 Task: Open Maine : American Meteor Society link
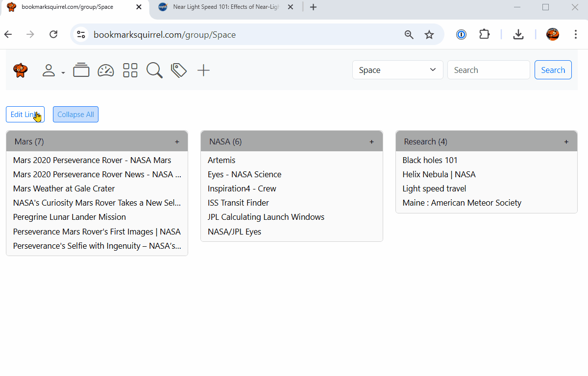(x=462, y=203)
